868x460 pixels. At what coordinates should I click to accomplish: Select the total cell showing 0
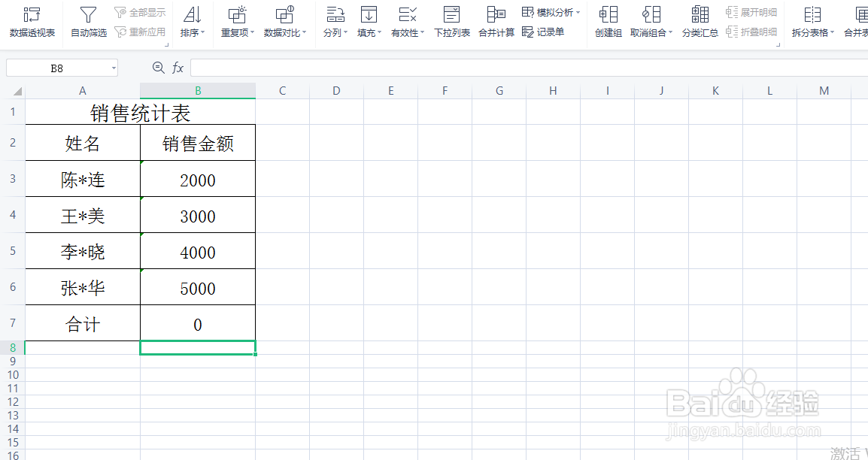pyautogui.click(x=198, y=323)
